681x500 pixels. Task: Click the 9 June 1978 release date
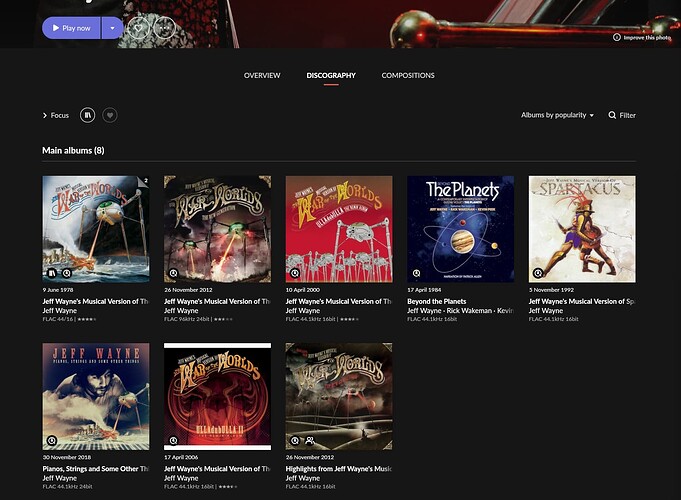click(58, 290)
